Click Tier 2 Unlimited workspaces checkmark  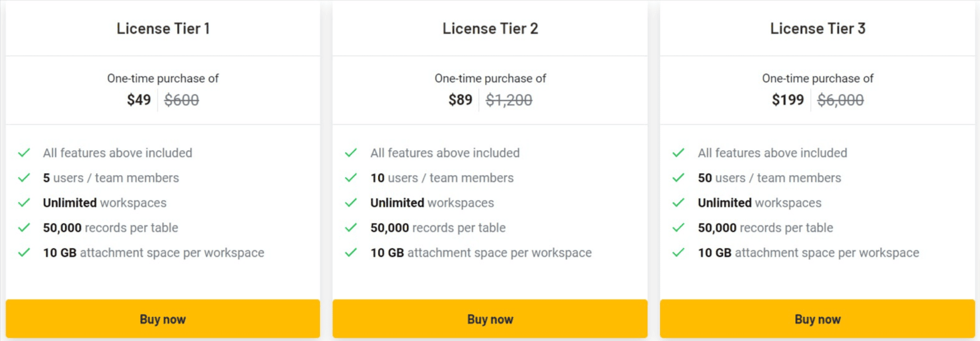(351, 203)
